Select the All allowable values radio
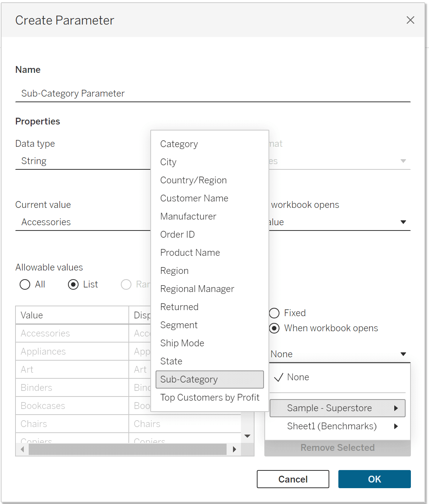Screen dimensions: 429x504 click(x=25, y=284)
